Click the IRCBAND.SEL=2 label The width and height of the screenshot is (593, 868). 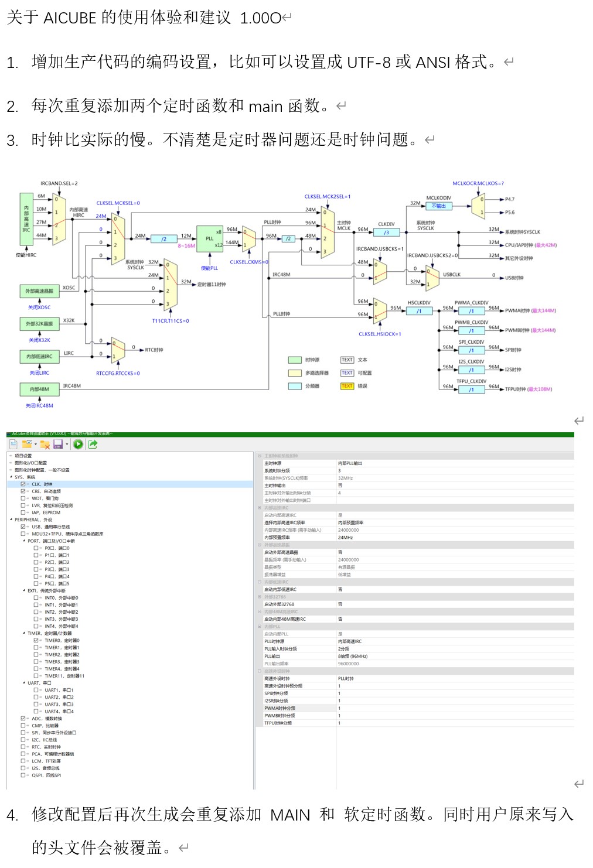59,184
